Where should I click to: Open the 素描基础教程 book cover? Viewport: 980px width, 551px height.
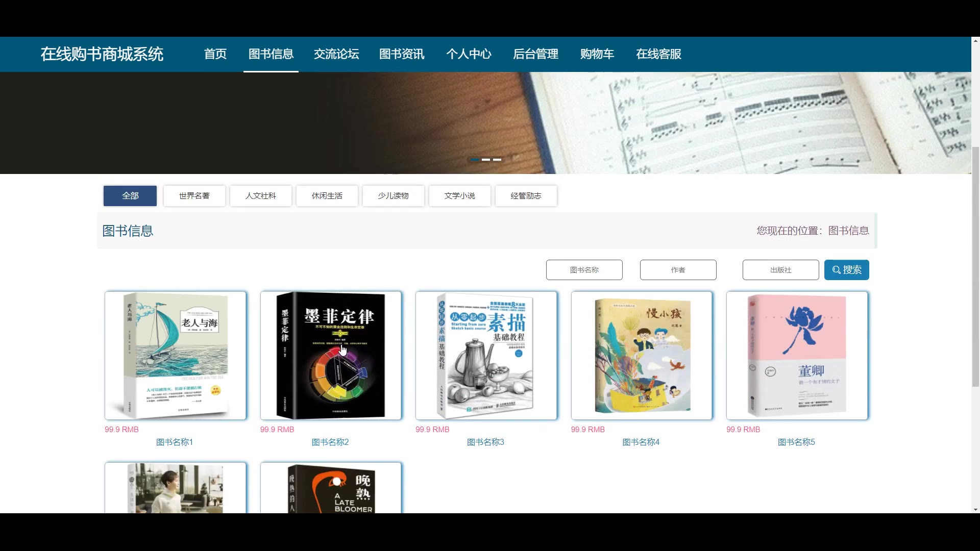(x=486, y=356)
